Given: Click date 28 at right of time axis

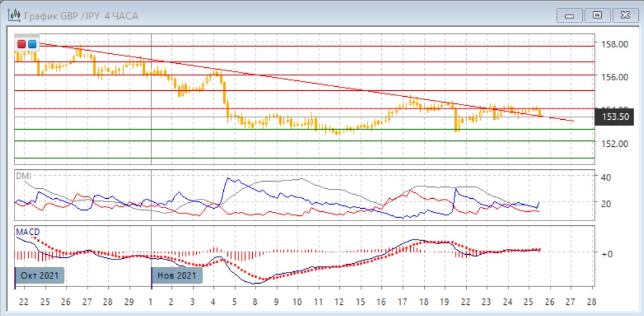Looking at the screenshot, I should click(x=591, y=302).
